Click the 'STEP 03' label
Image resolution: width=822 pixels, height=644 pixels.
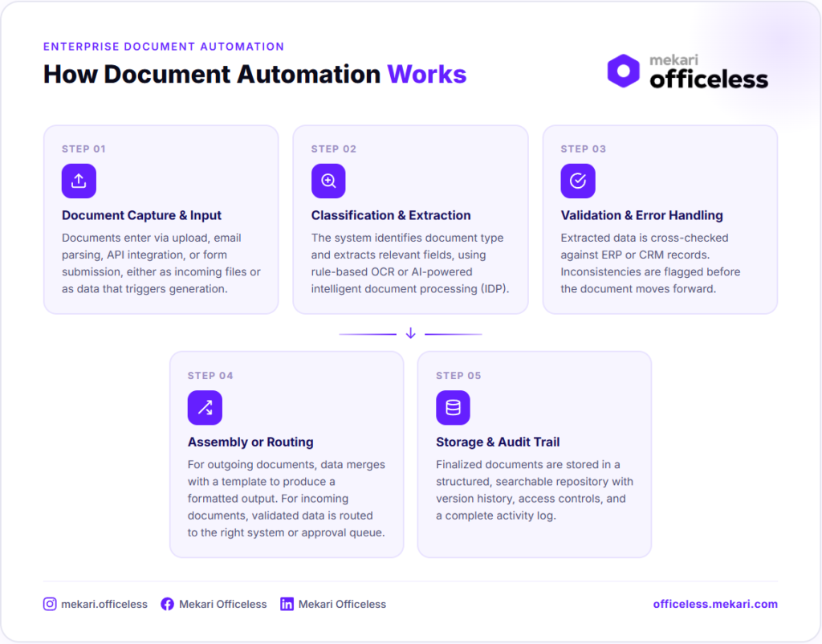tap(584, 149)
